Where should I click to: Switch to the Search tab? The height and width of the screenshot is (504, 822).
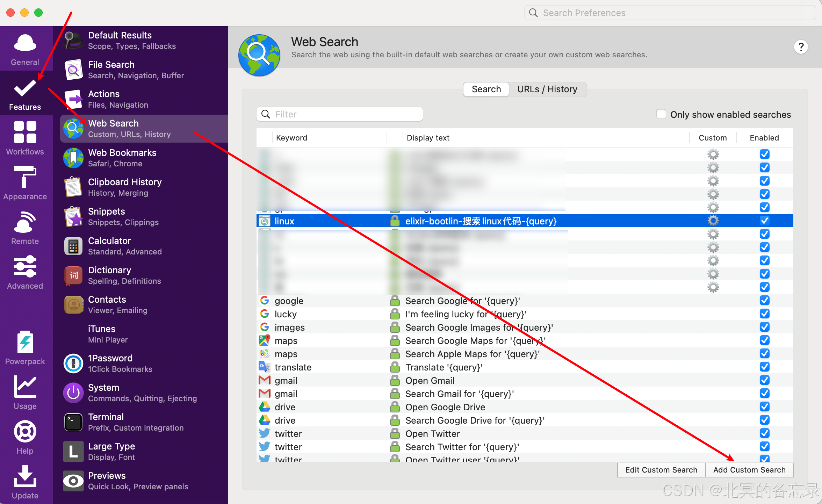pos(486,89)
